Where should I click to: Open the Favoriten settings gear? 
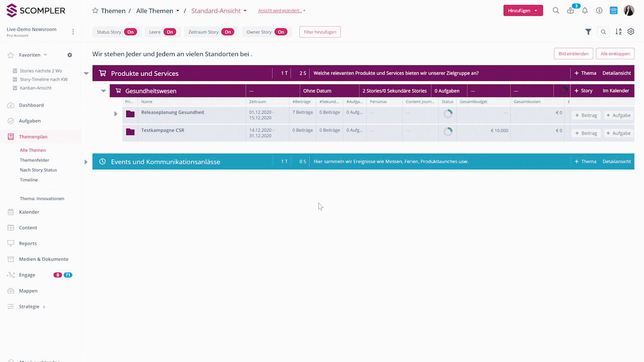70,55
